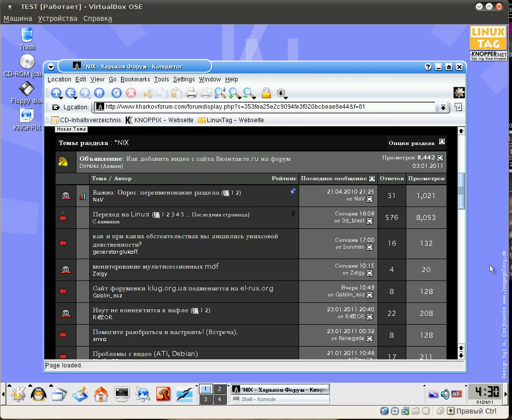Click the volume speaker tray icon

pyautogui.click(x=445, y=394)
